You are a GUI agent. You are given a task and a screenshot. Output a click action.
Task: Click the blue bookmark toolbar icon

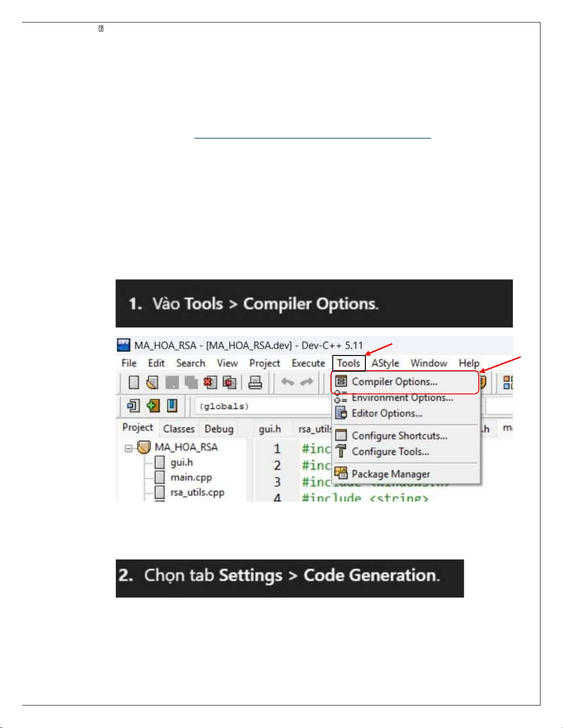pyautogui.click(x=172, y=406)
